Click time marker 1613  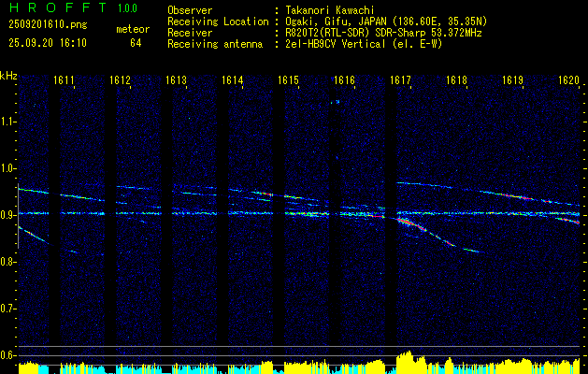pos(177,79)
